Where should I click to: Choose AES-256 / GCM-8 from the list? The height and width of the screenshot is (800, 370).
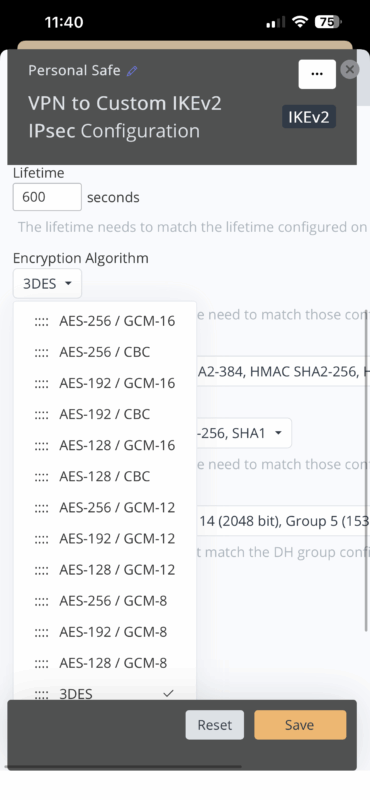pyautogui.click(x=105, y=601)
